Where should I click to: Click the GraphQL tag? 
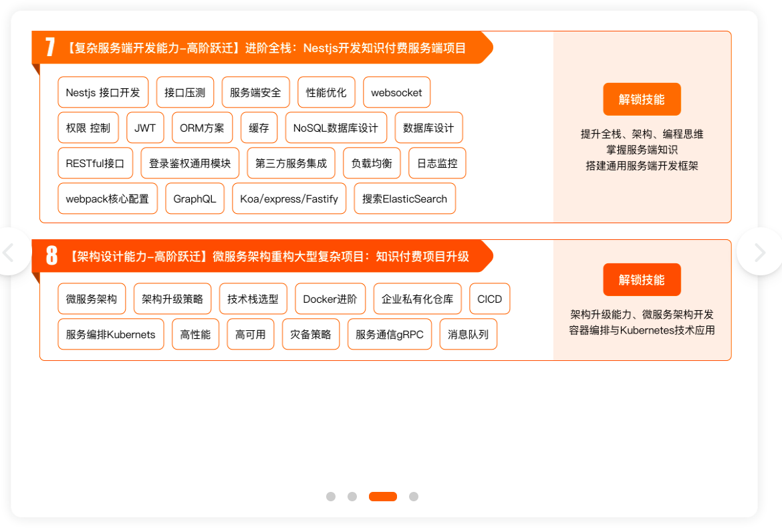pyautogui.click(x=194, y=199)
